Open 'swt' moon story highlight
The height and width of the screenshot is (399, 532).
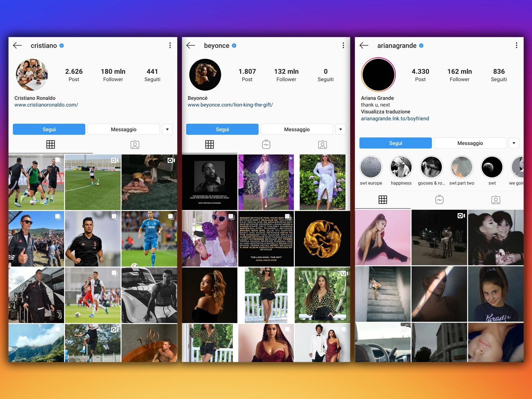click(492, 167)
